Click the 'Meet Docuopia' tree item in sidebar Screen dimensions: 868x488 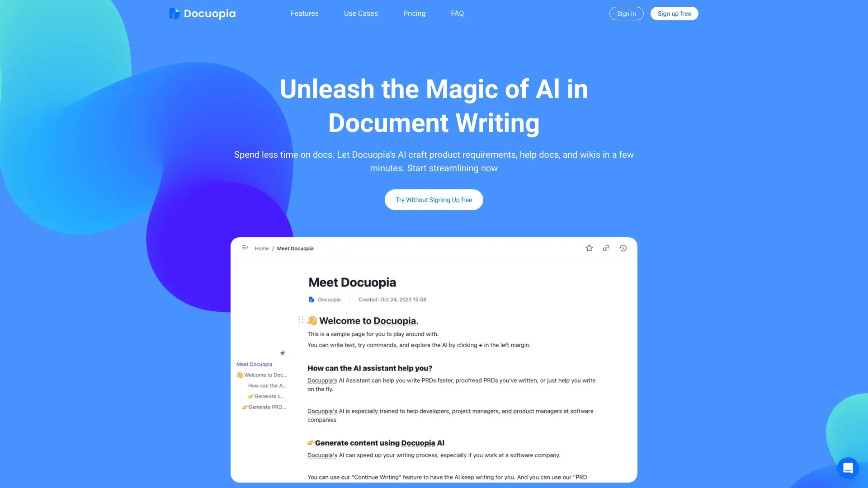(254, 363)
